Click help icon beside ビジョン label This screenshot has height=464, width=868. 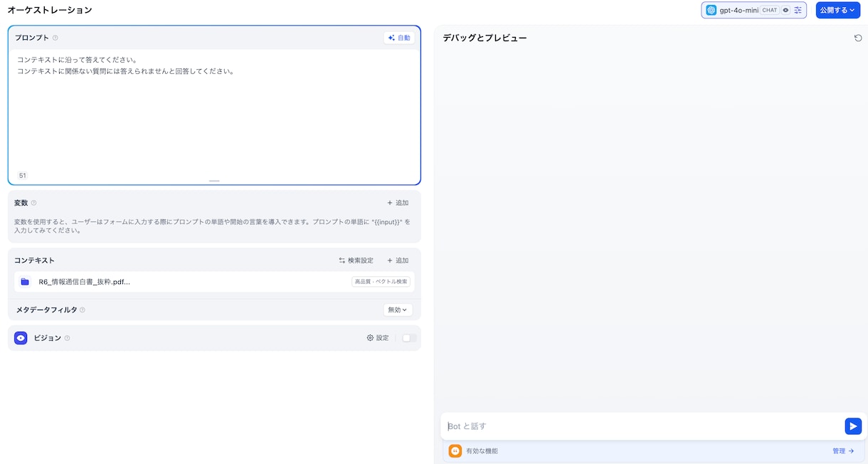[x=67, y=338]
